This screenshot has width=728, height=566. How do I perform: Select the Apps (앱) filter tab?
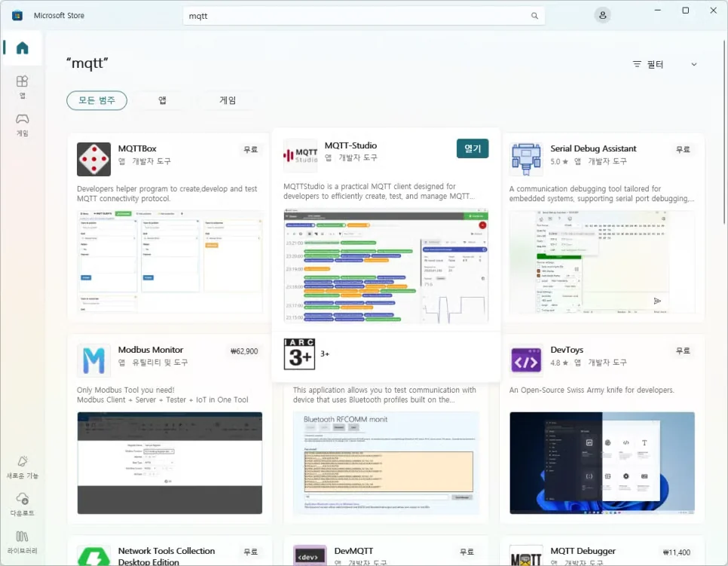(x=163, y=100)
